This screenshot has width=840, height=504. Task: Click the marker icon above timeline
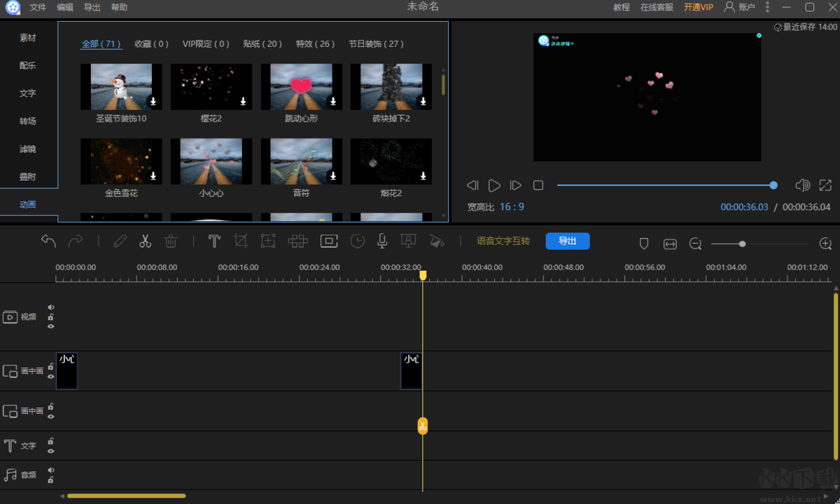(x=644, y=244)
